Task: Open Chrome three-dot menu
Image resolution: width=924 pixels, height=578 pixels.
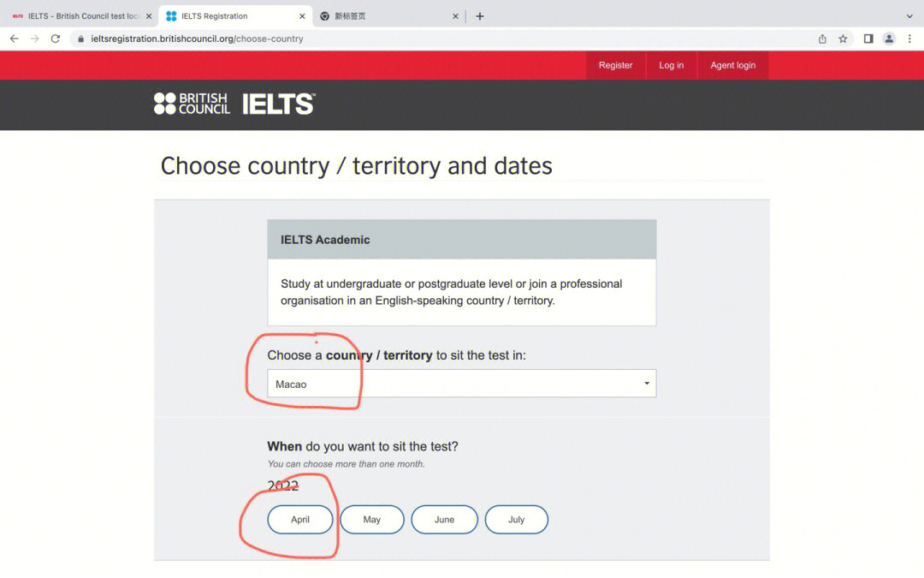Action: coord(909,39)
